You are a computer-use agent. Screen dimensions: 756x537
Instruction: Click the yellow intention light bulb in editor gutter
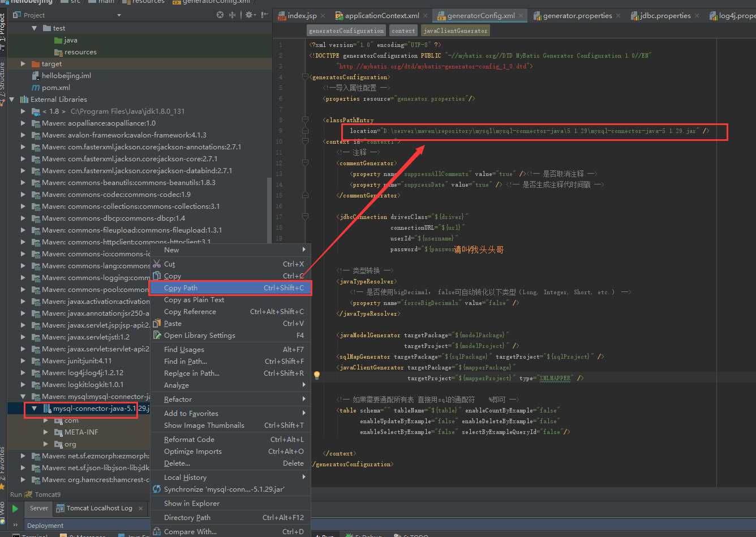point(317,375)
